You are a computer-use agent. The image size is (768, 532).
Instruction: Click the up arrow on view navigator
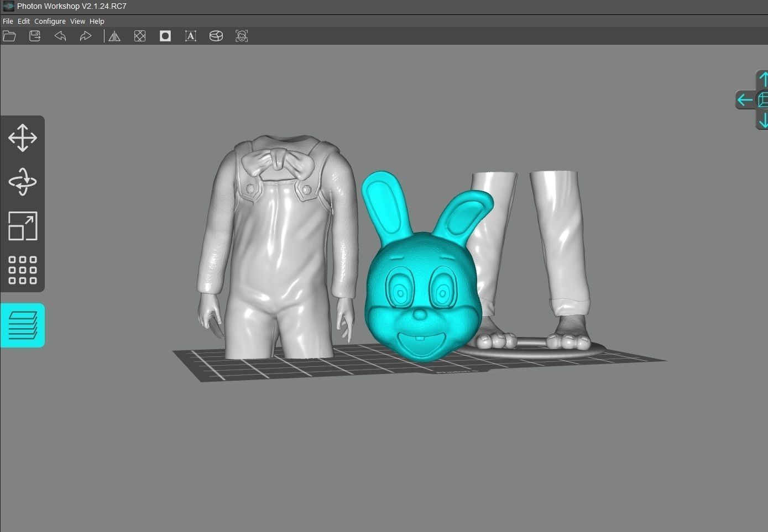point(763,79)
